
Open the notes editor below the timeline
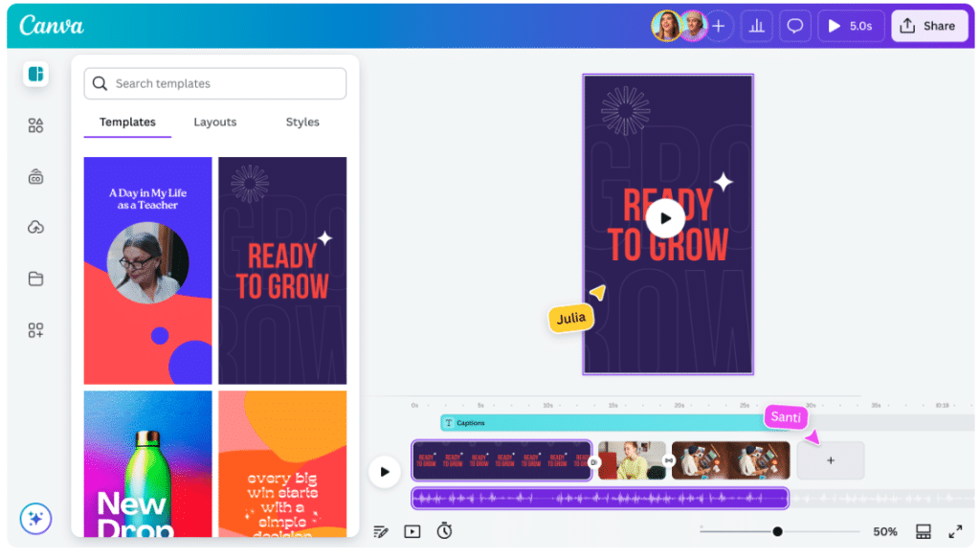coord(381,531)
